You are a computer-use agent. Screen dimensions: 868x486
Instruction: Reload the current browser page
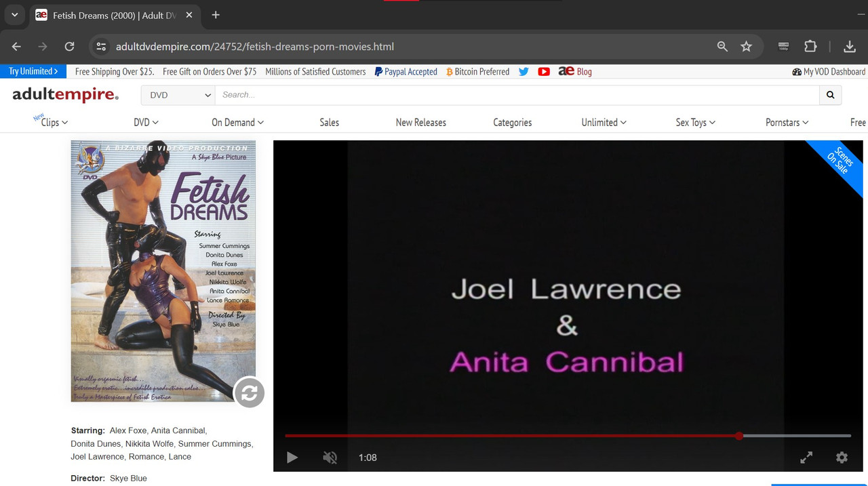pyautogui.click(x=69, y=47)
